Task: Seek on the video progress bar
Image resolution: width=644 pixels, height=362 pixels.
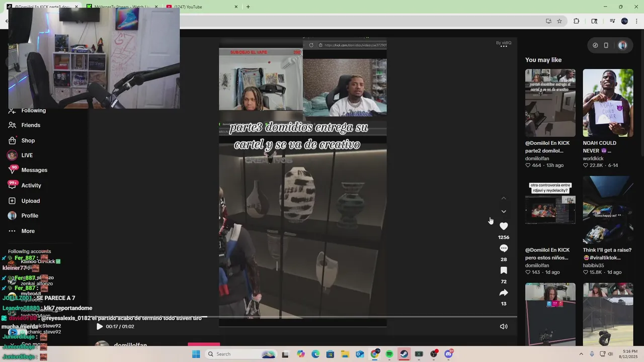Action: pos(303,317)
